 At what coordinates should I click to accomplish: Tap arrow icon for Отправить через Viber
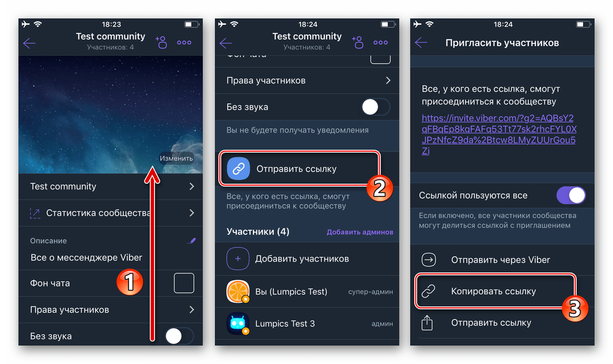pyautogui.click(x=429, y=260)
